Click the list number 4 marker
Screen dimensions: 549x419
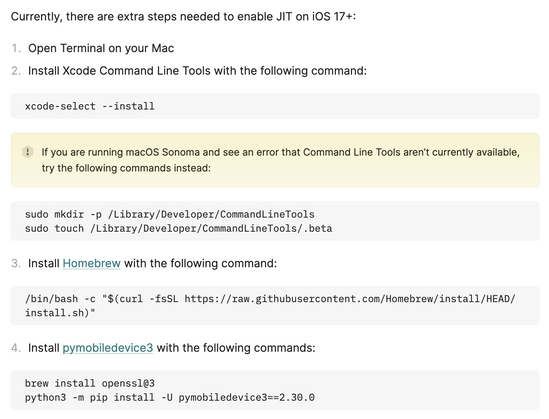[16, 348]
